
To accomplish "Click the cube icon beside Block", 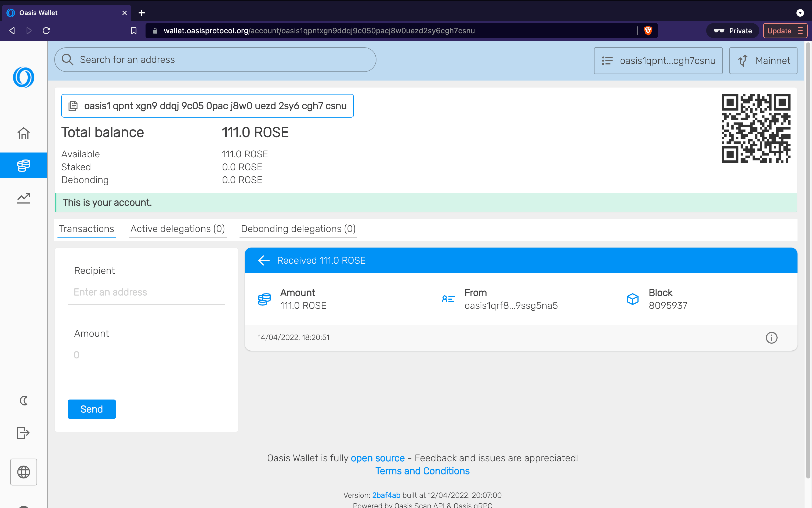I will pyautogui.click(x=633, y=299).
